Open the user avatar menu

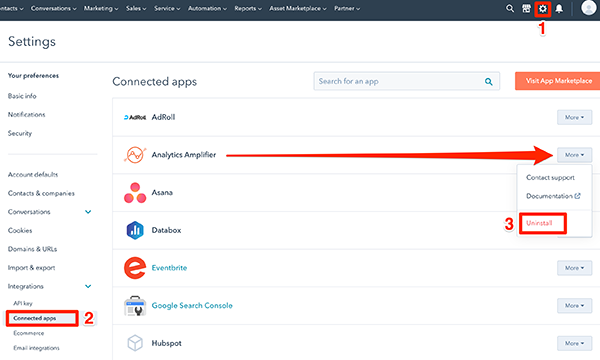coord(589,8)
